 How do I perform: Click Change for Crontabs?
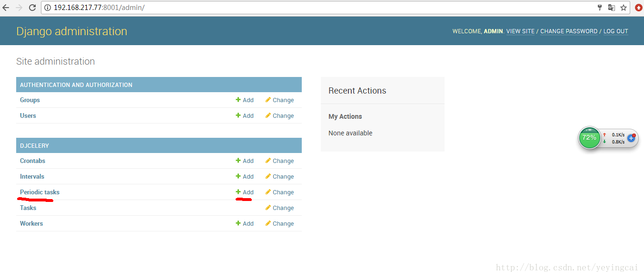pyautogui.click(x=279, y=161)
